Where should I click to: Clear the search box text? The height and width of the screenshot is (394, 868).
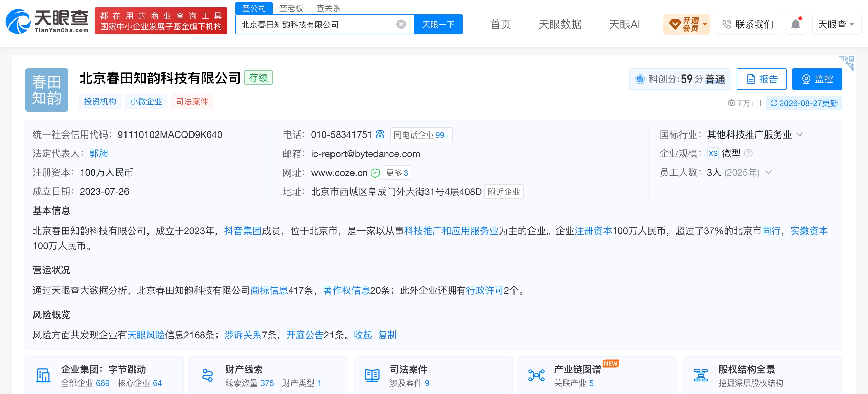click(x=401, y=24)
